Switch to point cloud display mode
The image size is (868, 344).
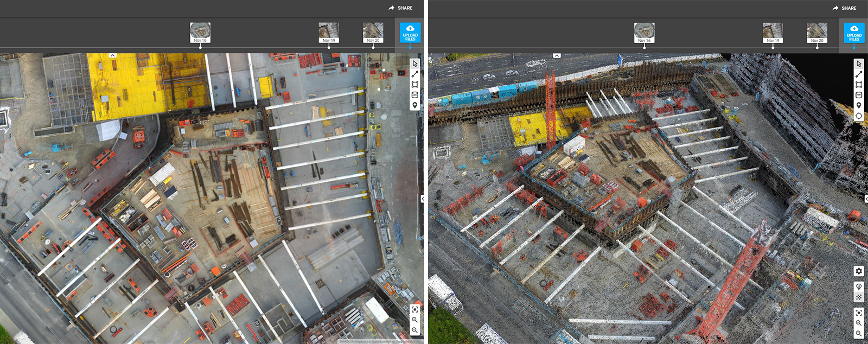tap(859, 297)
